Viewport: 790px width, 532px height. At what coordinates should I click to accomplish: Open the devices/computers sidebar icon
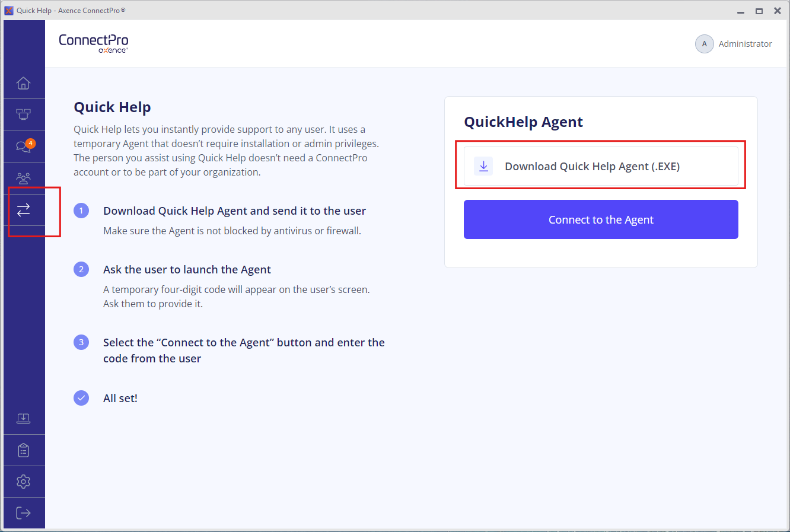click(x=24, y=114)
